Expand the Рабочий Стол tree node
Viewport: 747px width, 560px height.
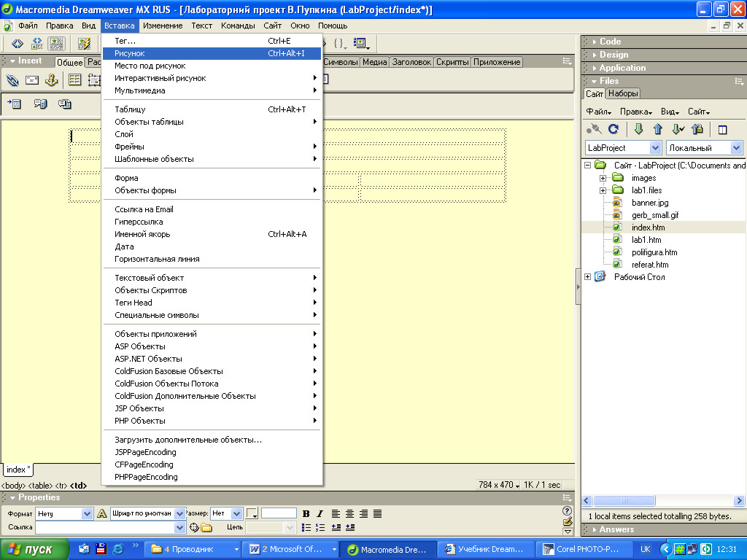[588, 277]
